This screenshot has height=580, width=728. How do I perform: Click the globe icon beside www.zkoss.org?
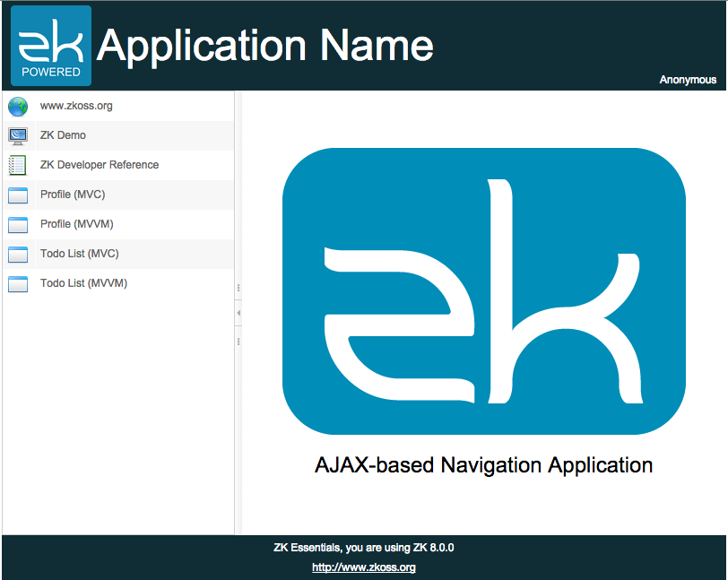tap(18, 107)
